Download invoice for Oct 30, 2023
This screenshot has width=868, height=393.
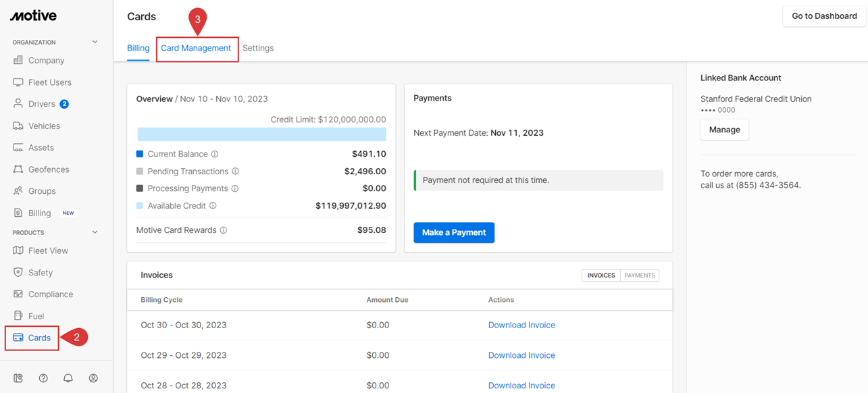[x=521, y=325]
